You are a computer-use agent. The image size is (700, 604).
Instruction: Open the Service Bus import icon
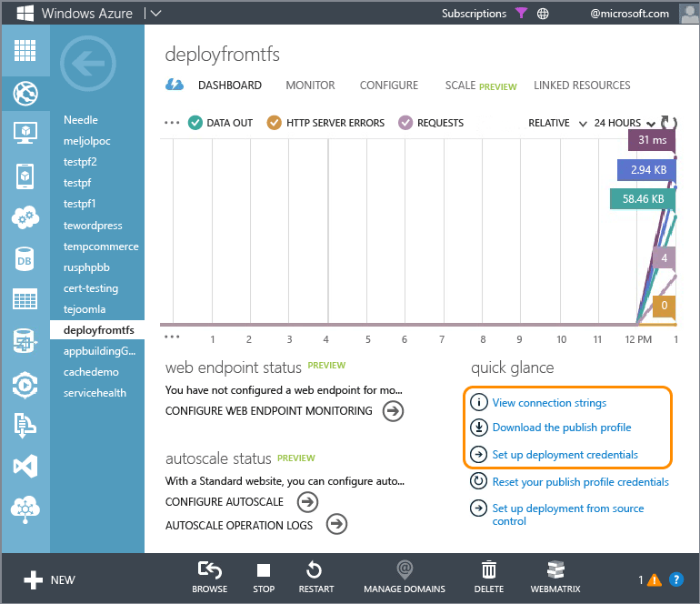pyautogui.click(x=25, y=425)
